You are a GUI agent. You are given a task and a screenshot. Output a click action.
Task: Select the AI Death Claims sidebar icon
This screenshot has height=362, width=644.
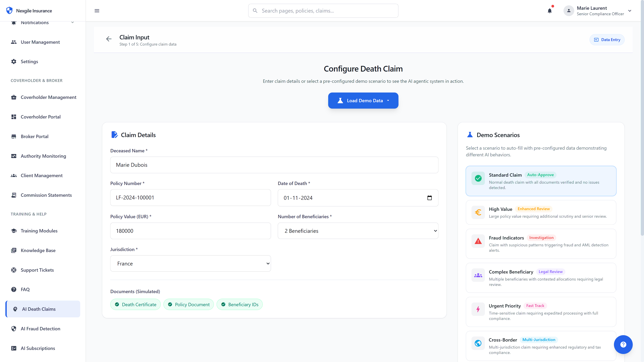pos(14,309)
